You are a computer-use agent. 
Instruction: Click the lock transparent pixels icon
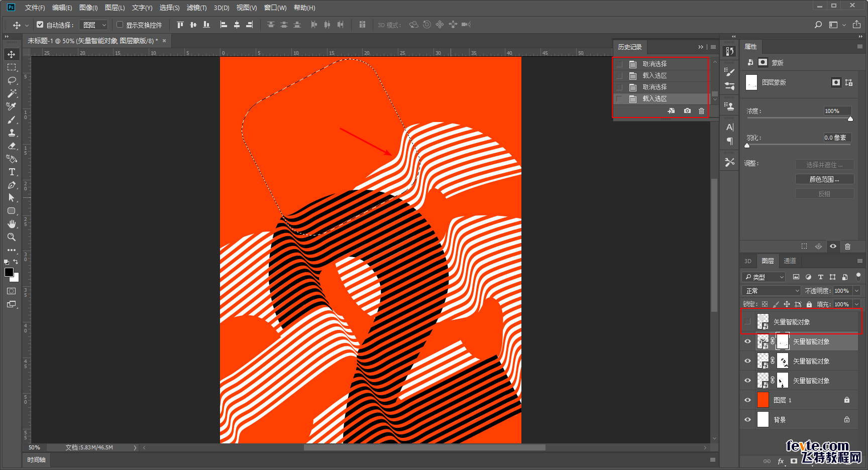pyautogui.click(x=765, y=304)
